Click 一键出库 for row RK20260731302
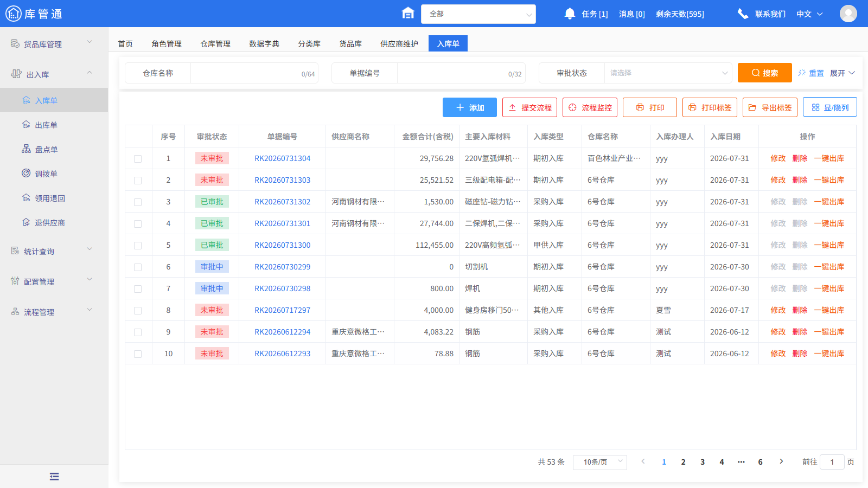Screen dimensions: 868x488 (829, 202)
